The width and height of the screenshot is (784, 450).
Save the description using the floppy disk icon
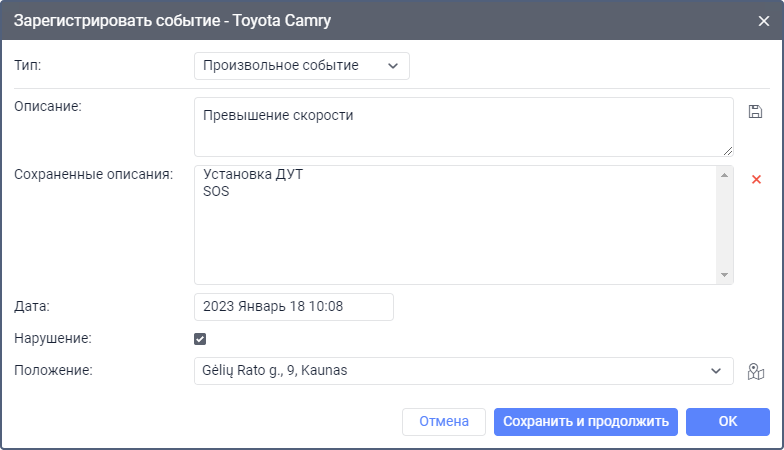755,111
